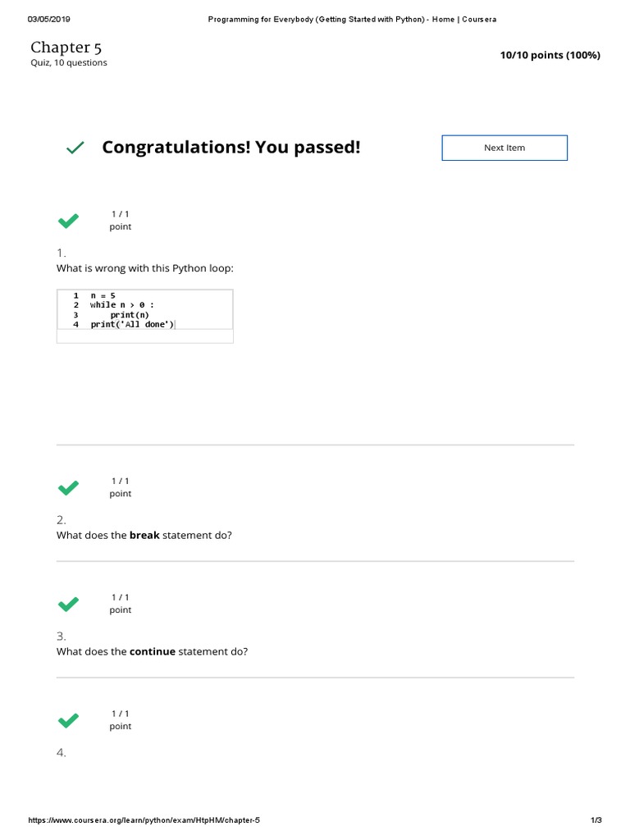Click the 1/3 page indicator
Screen dimensions: 630x840
coord(596,820)
